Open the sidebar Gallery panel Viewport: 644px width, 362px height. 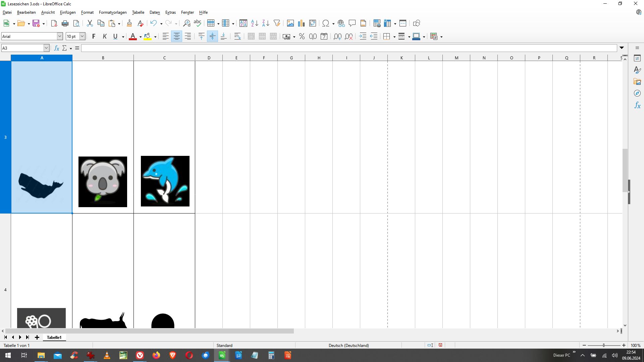pyautogui.click(x=637, y=82)
